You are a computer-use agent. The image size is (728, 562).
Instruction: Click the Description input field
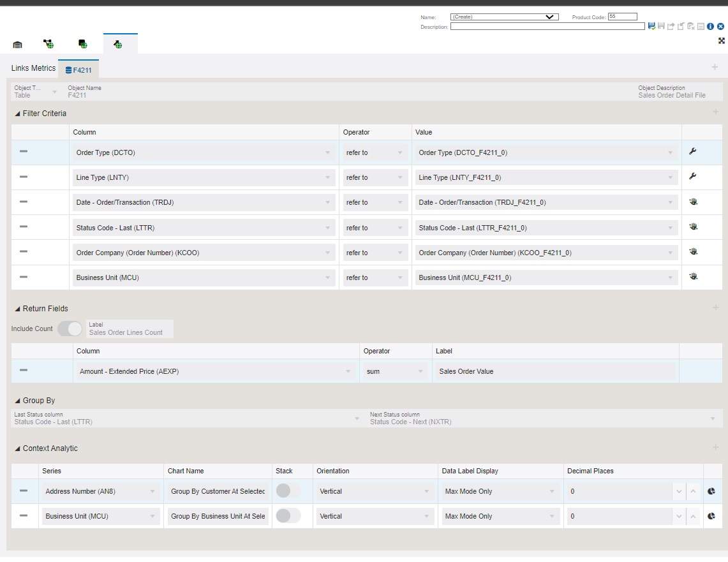click(547, 27)
